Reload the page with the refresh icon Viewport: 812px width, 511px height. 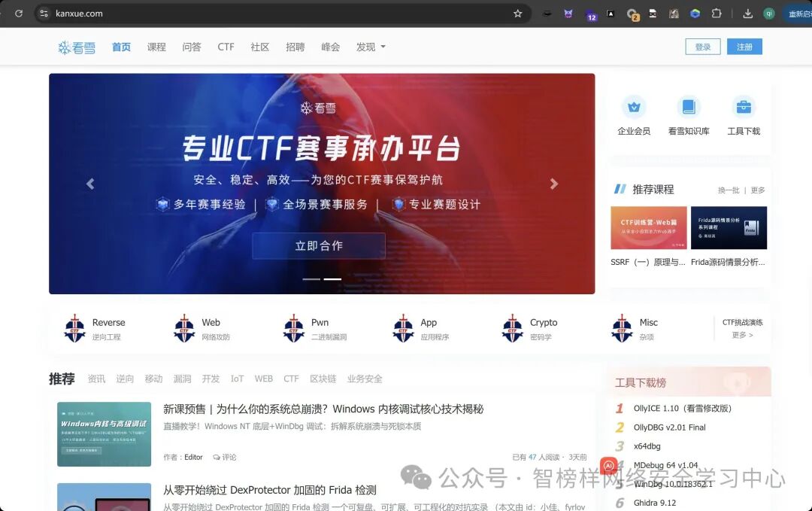click(x=19, y=14)
